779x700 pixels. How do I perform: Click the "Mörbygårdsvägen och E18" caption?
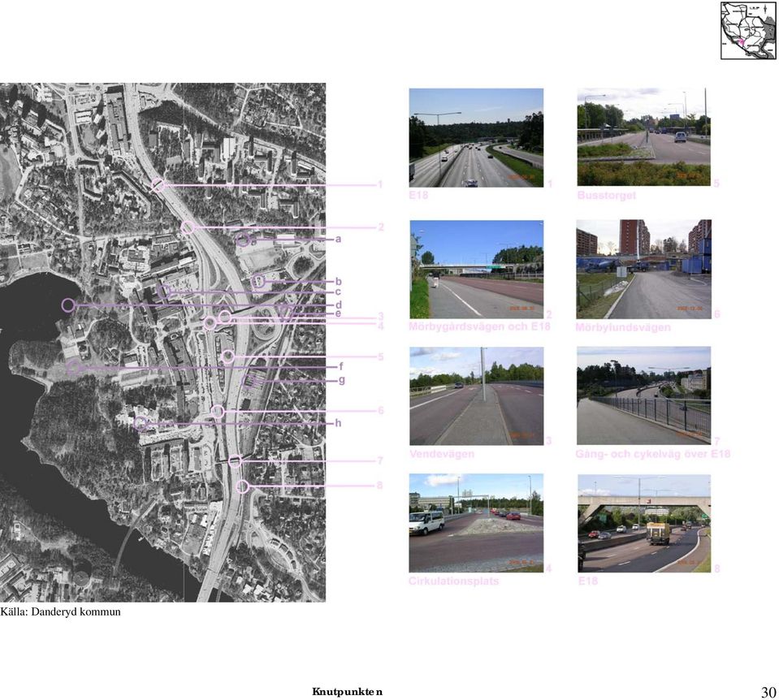[479, 326]
